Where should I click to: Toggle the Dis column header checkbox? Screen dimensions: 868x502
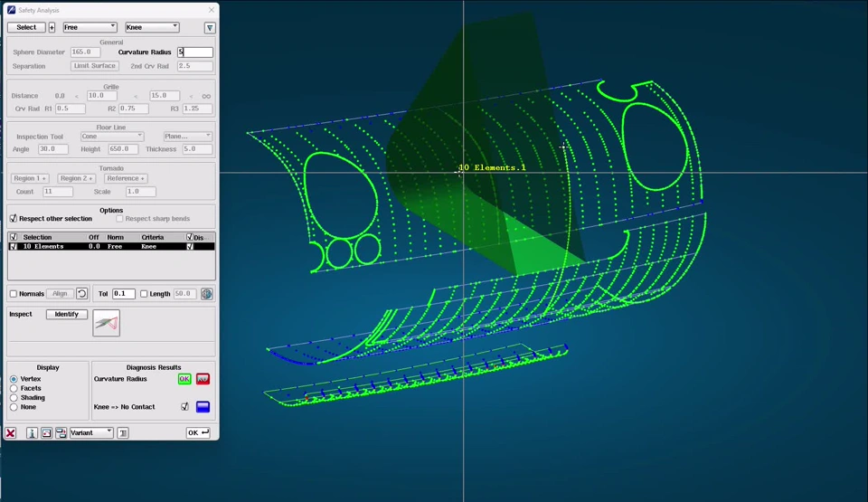(190, 237)
